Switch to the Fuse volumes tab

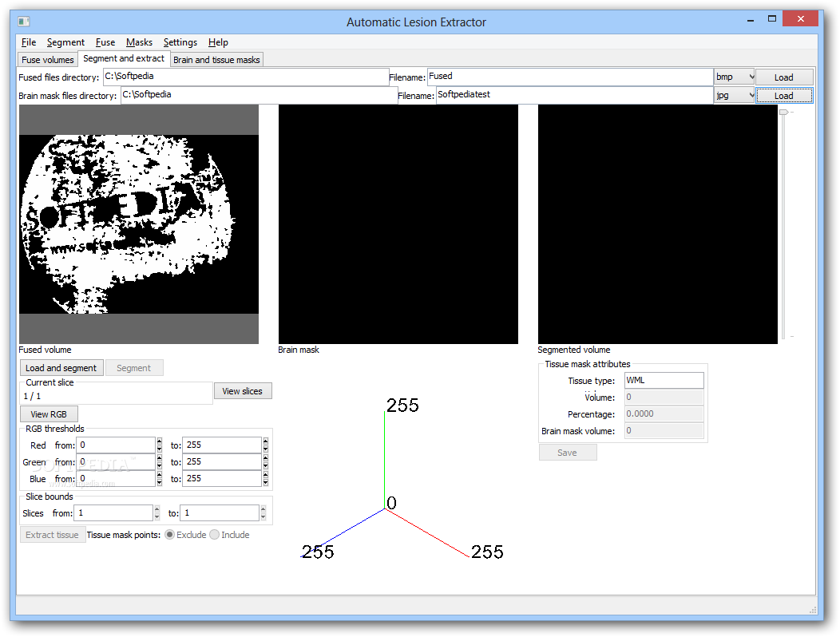(x=48, y=59)
